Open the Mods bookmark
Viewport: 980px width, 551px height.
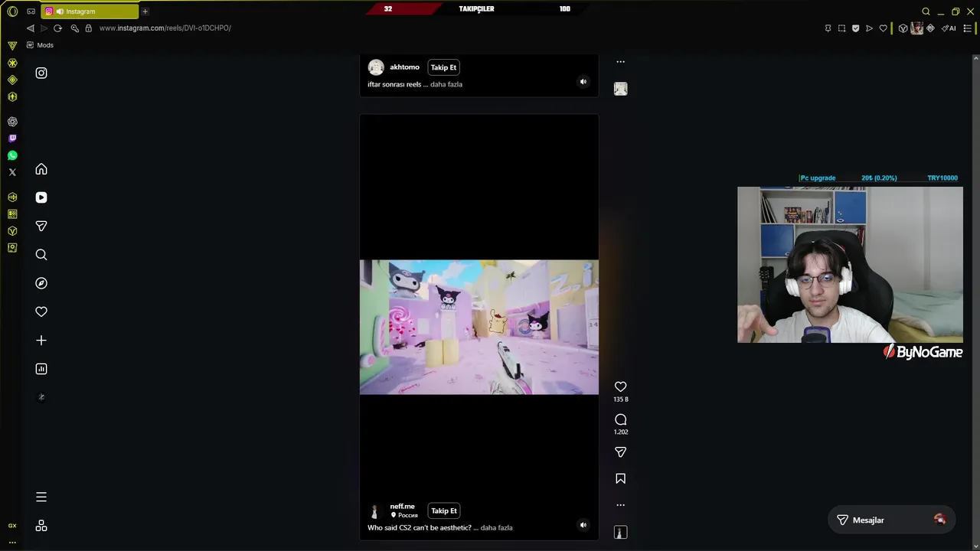pyautogui.click(x=40, y=45)
